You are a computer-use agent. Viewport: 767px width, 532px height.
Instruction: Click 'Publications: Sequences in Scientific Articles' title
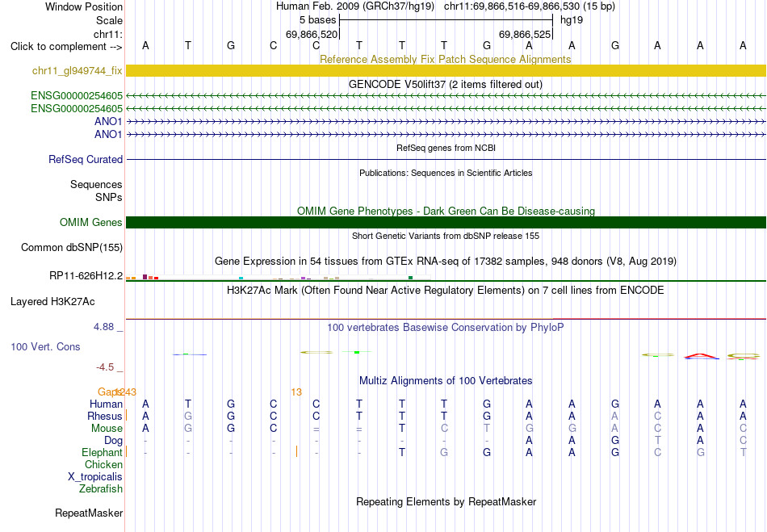pos(446,173)
